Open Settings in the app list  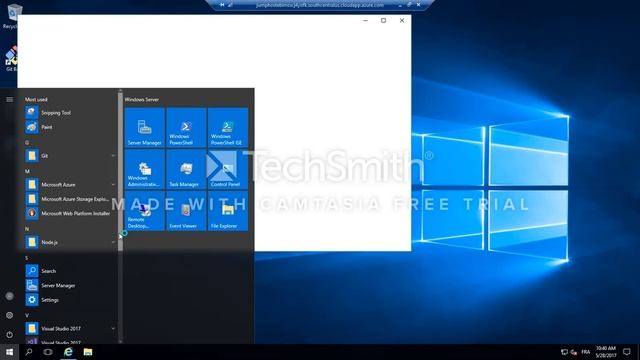click(70, 300)
